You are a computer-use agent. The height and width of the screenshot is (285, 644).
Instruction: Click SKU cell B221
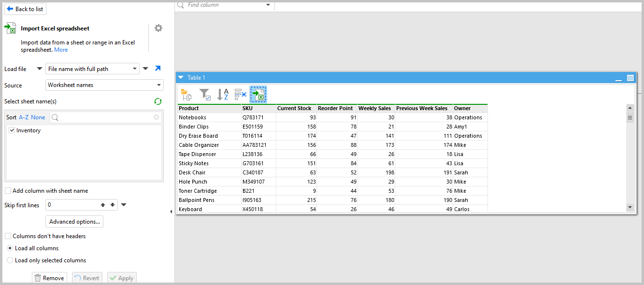(258, 191)
